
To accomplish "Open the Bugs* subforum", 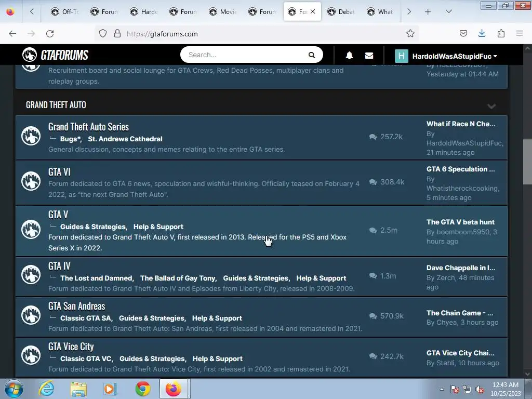I will click(71, 139).
